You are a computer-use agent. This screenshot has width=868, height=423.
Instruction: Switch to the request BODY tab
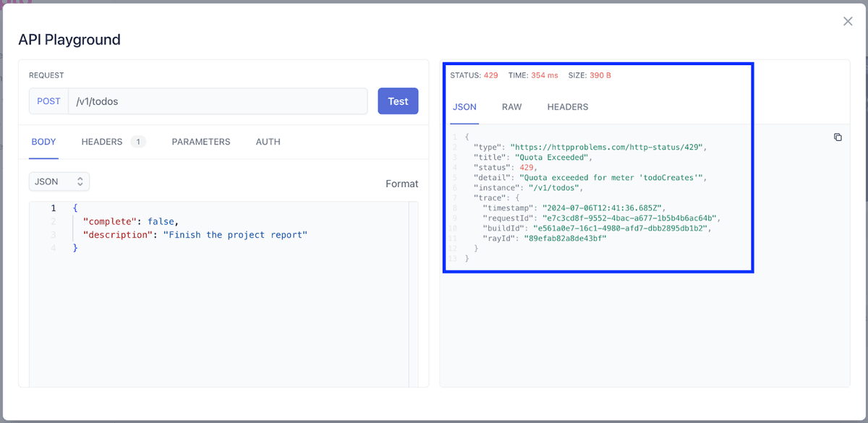point(43,142)
